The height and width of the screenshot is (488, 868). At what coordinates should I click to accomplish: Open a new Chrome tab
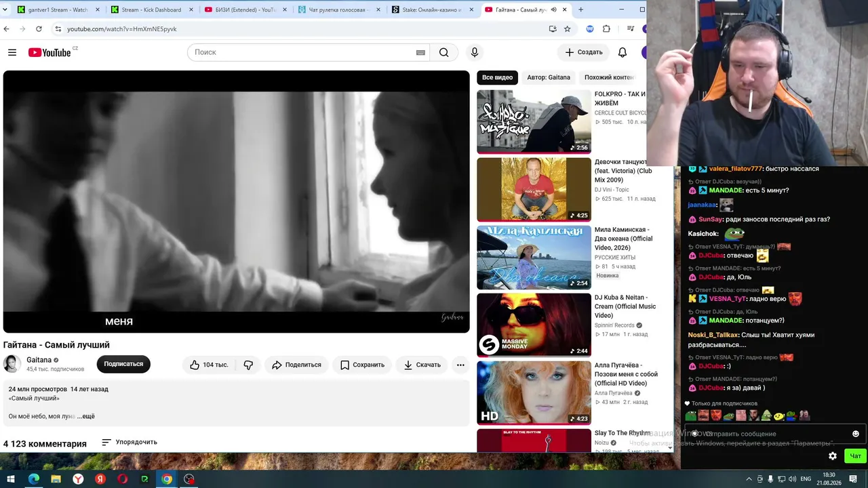[x=580, y=9]
